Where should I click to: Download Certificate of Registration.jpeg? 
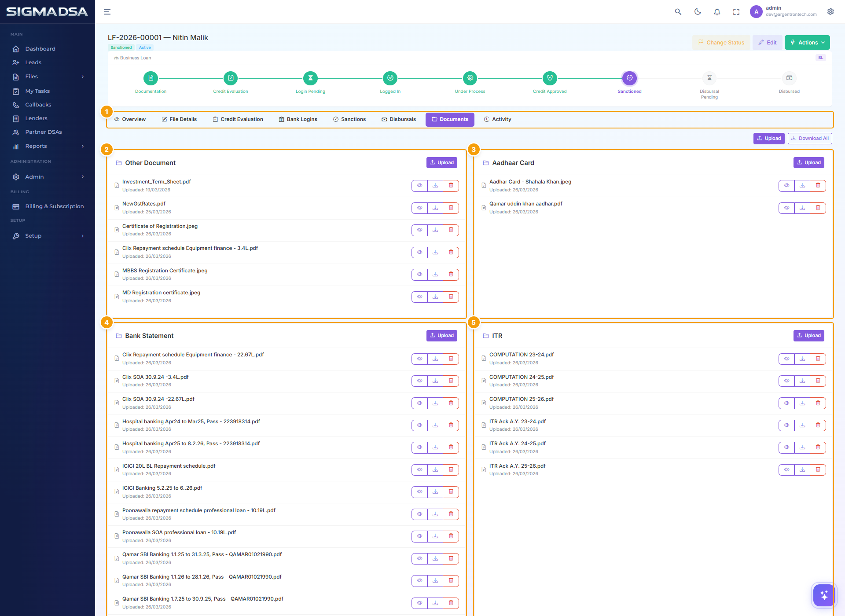coord(435,230)
